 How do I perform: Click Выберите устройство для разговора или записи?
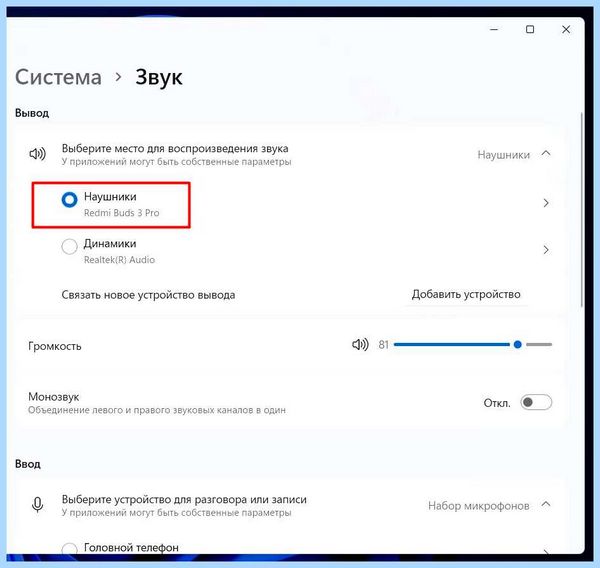(x=184, y=499)
